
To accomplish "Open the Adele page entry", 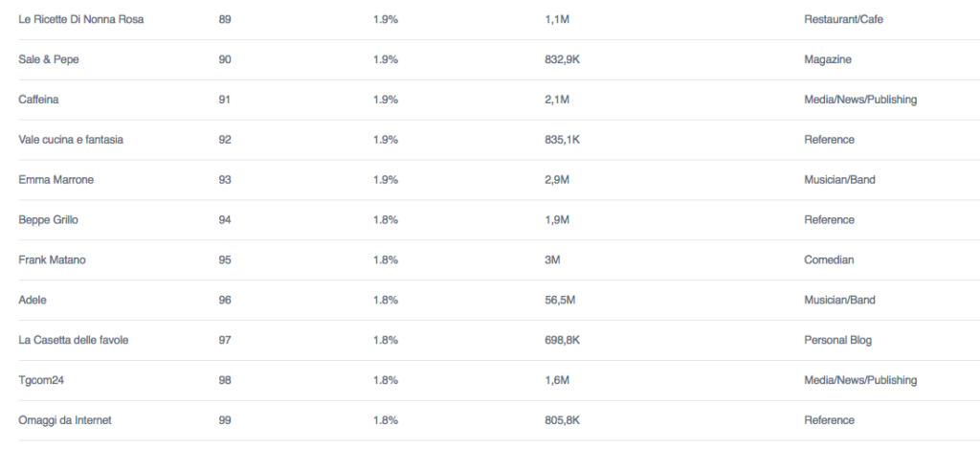I will click(x=33, y=300).
